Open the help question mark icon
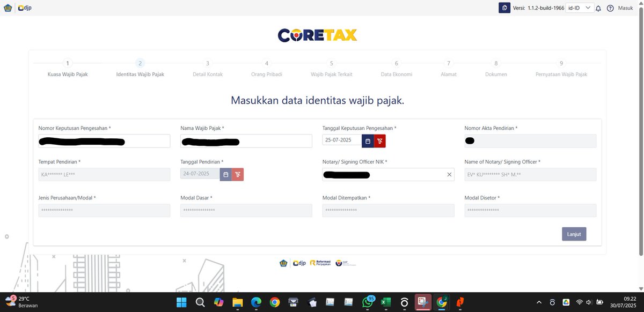Viewport: 644px width, 312px height. point(610,9)
